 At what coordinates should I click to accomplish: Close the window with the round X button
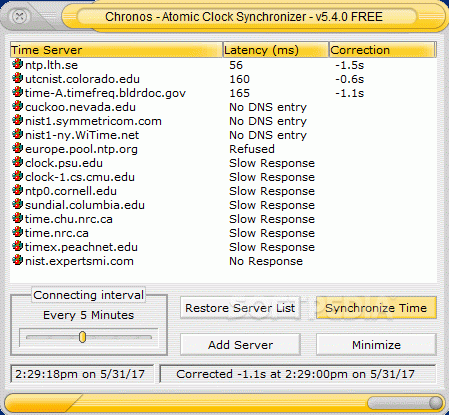pos(19,16)
